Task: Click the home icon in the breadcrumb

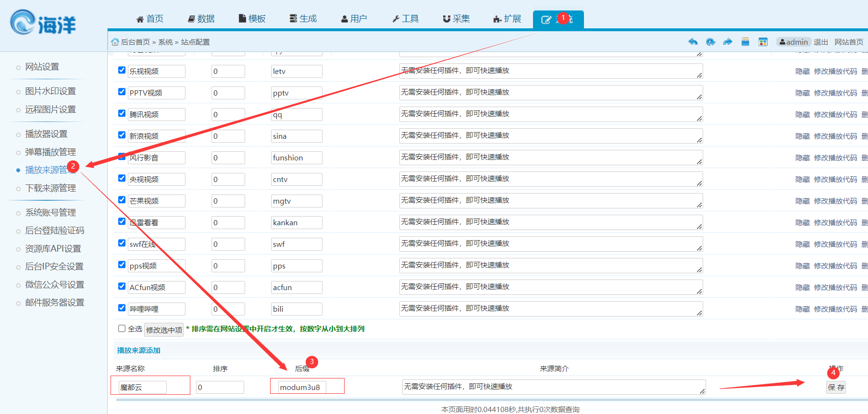Action: (115, 42)
